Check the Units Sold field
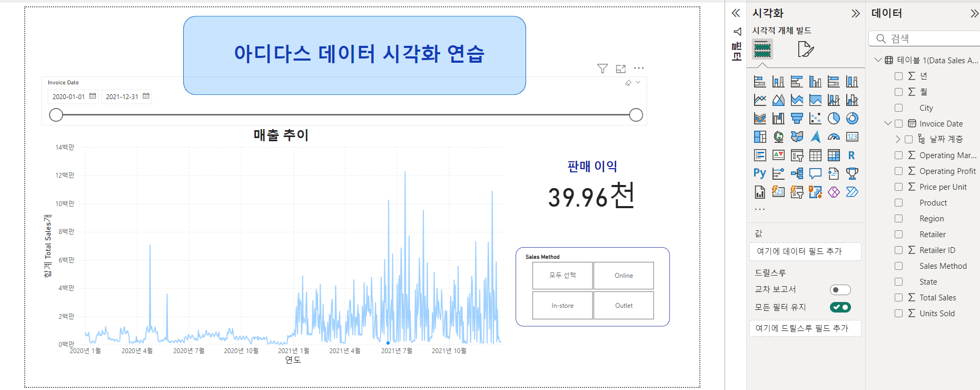This screenshot has height=390, width=980. (898, 313)
